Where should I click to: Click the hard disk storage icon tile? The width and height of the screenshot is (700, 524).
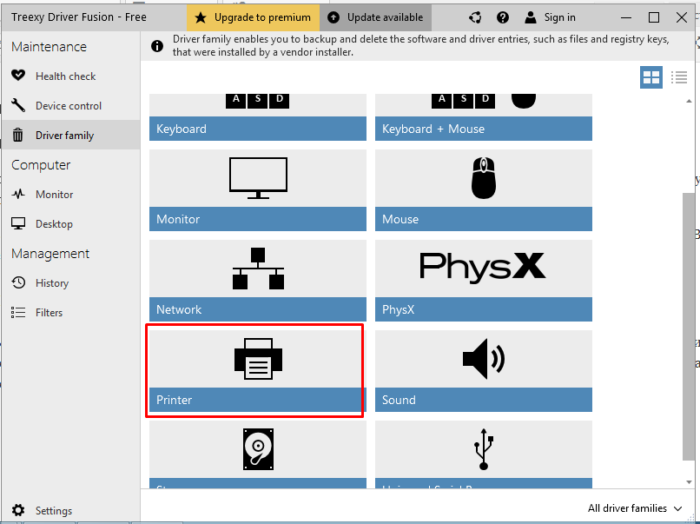(x=258, y=449)
